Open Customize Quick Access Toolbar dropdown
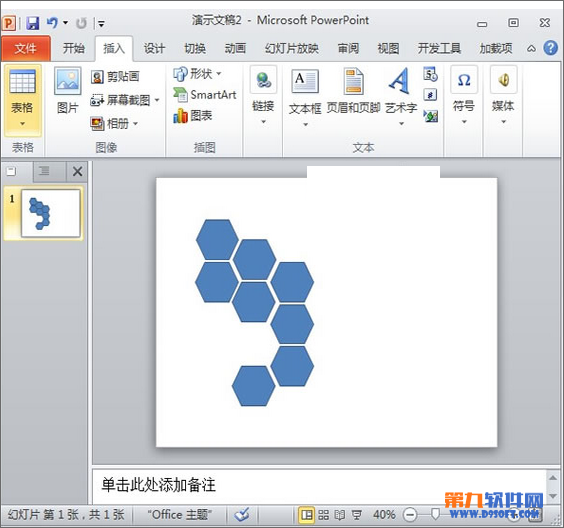Screen dimensions: 564x528 click(x=101, y=24)
